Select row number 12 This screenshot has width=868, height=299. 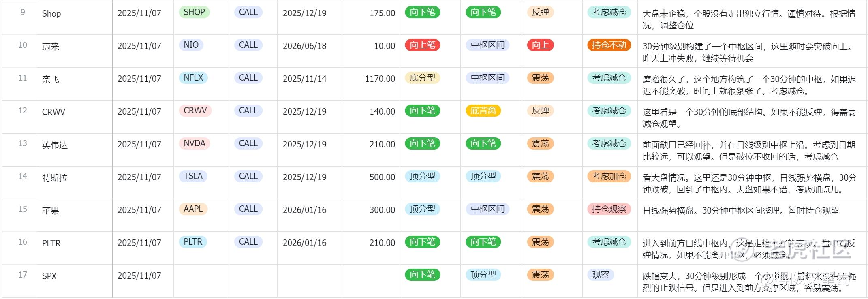[23, 111]
